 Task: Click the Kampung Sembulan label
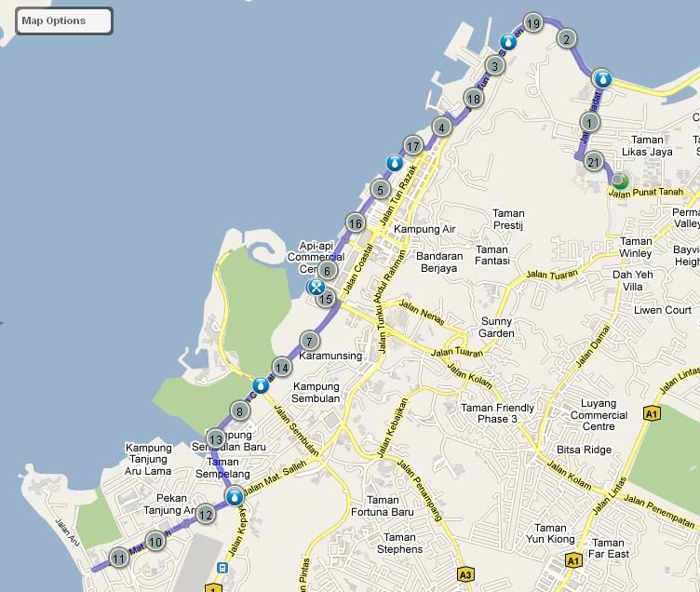(x=316, y=392)
